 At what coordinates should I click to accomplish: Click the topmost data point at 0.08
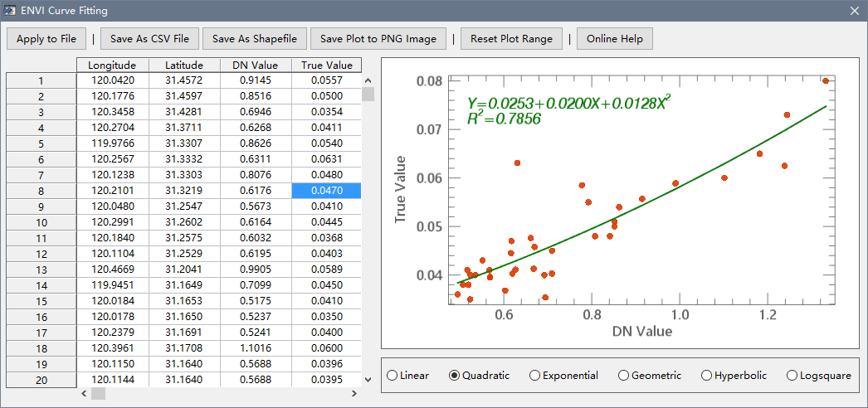click(x=826, y=80)
